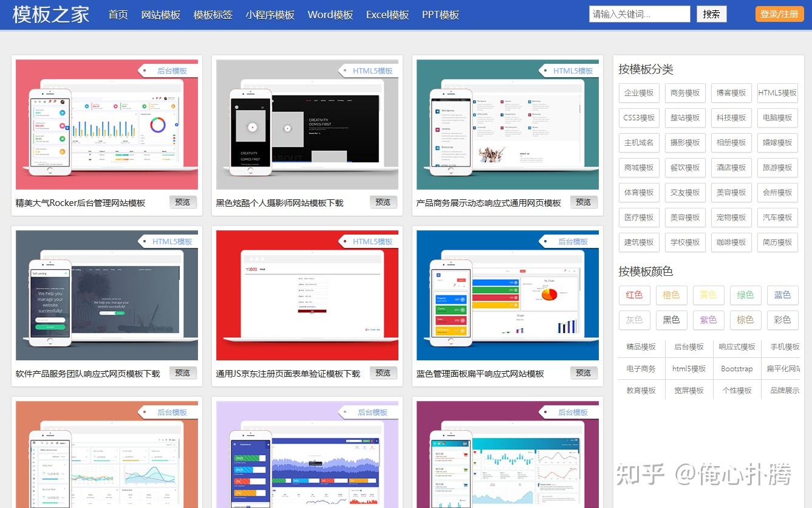Open the 京东注册页面 template thumbnail
The height and width of the screenshot is (508, 812).
[307, 295]
